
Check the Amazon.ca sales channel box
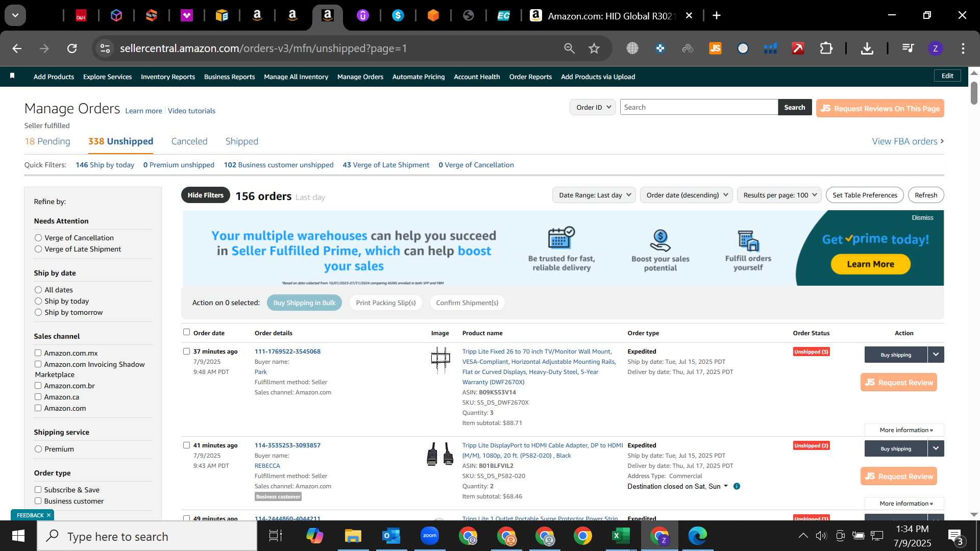[38, 396]
